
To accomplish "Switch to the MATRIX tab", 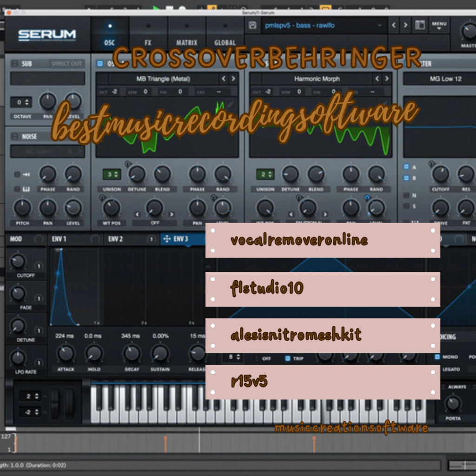I will pos(187,34).
